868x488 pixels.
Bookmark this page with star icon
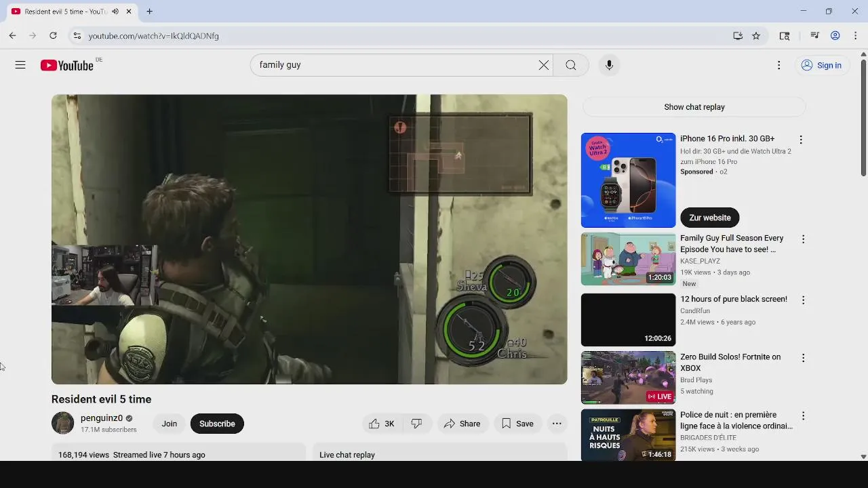click(x=756, y=36)
